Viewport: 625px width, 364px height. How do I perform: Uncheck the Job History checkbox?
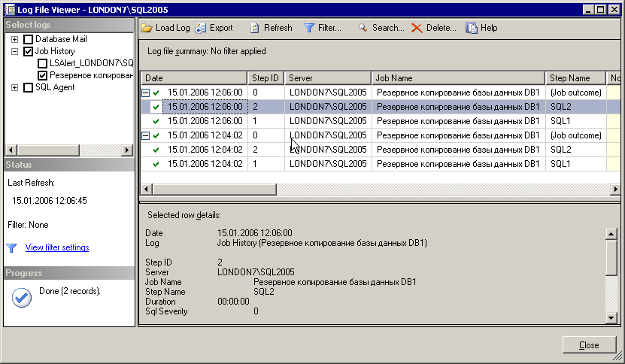coord(28,51)
